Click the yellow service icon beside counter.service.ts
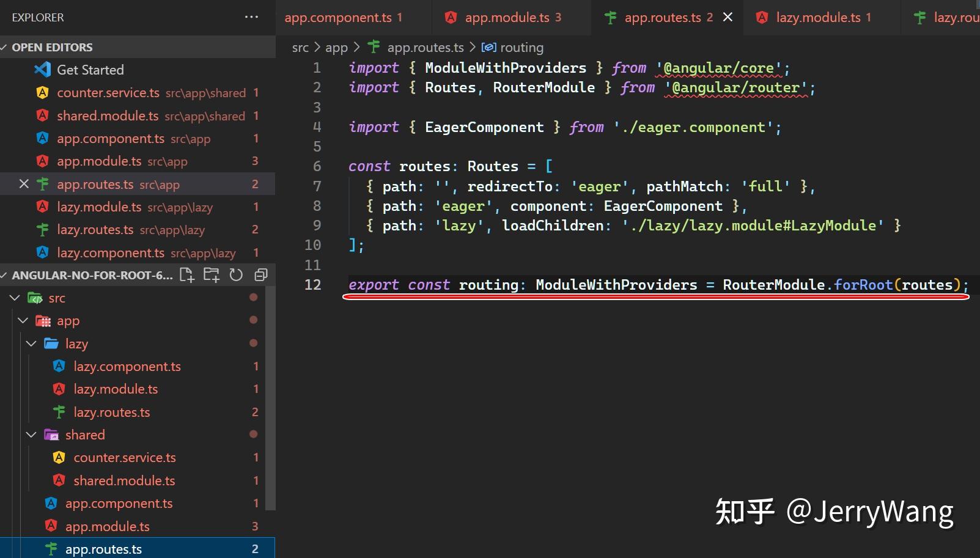 click(x=59, y=457)
